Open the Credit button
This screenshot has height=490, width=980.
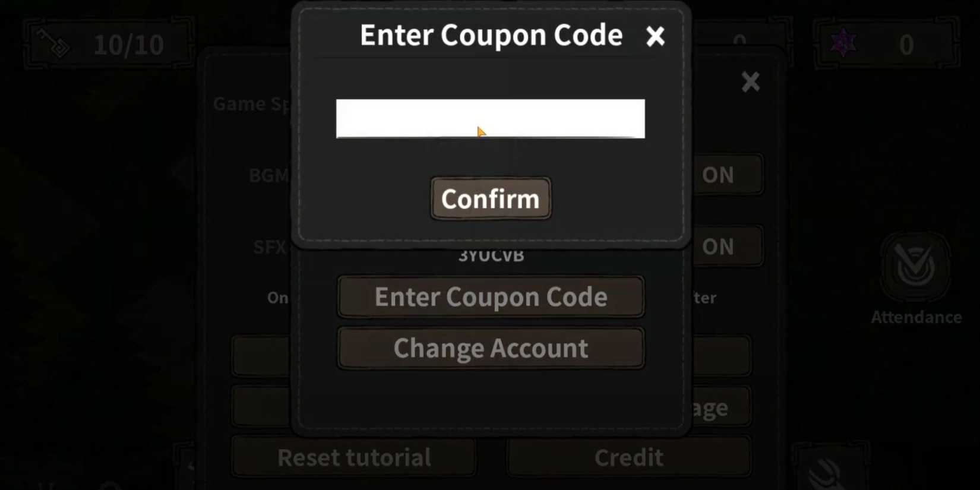coord(629,457)
